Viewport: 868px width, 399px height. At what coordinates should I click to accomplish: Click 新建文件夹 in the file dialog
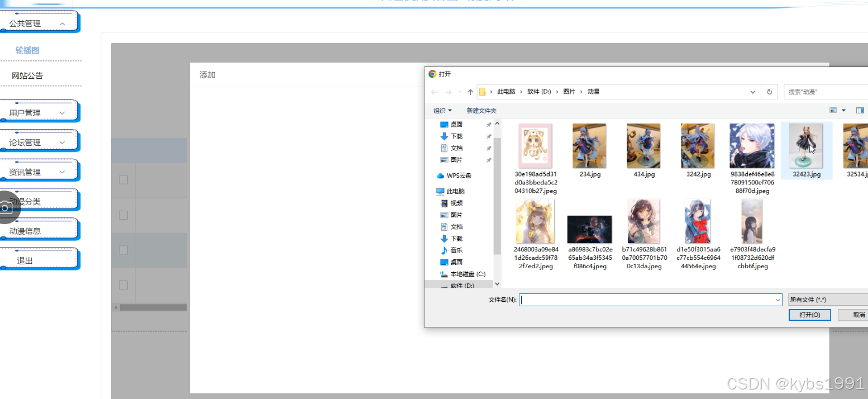point(481,111)
